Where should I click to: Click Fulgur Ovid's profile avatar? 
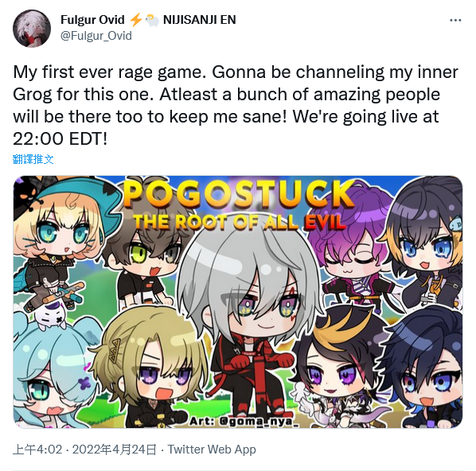pyautogui.click(x=32, y=29)
